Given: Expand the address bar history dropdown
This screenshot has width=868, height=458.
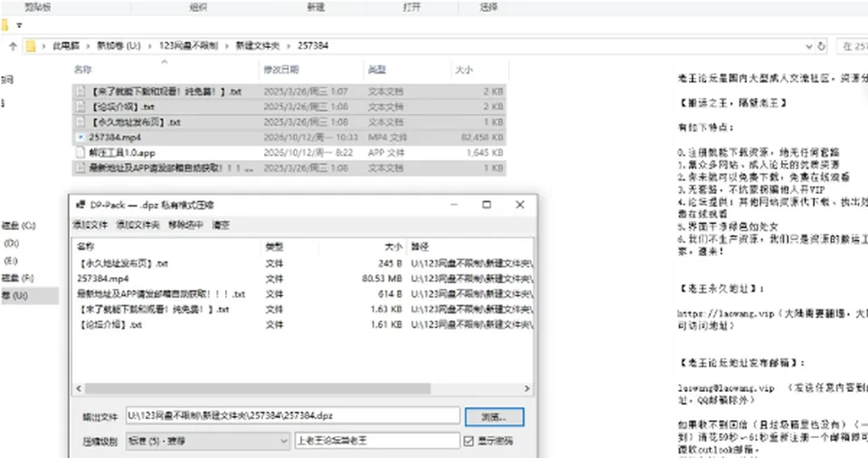Looking at the screenshot, I should [808, 46].
